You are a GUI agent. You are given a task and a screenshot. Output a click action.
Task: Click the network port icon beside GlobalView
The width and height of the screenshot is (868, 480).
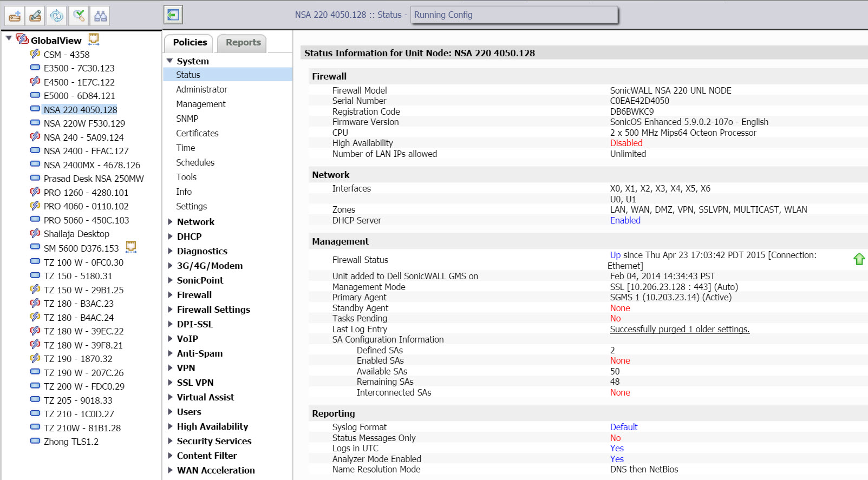94,39
